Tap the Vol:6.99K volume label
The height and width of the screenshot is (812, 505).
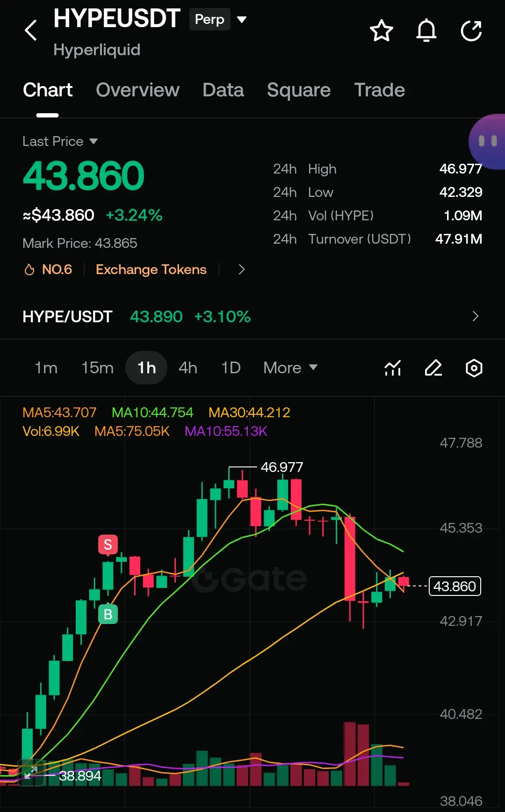[51, 431]
